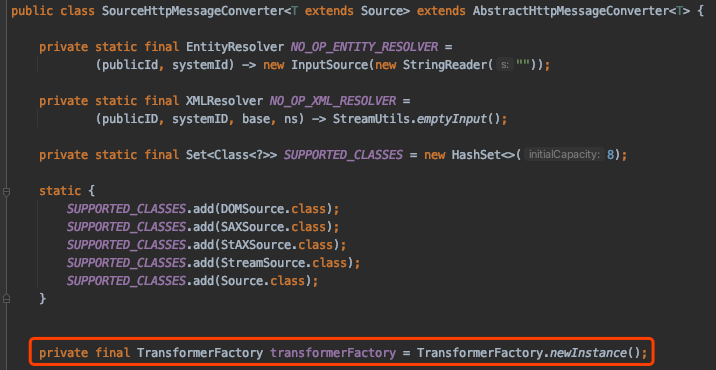Click the SourceHttpMessageConverter class name
Screen dimensions: 716x370
pyautogui.click(x=193, y=11)
